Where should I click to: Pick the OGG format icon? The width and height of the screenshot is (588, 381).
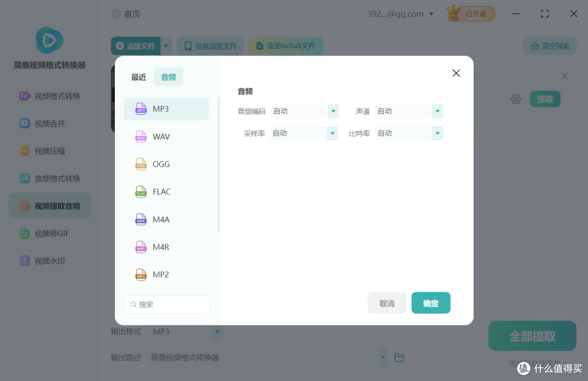(140, 164)
